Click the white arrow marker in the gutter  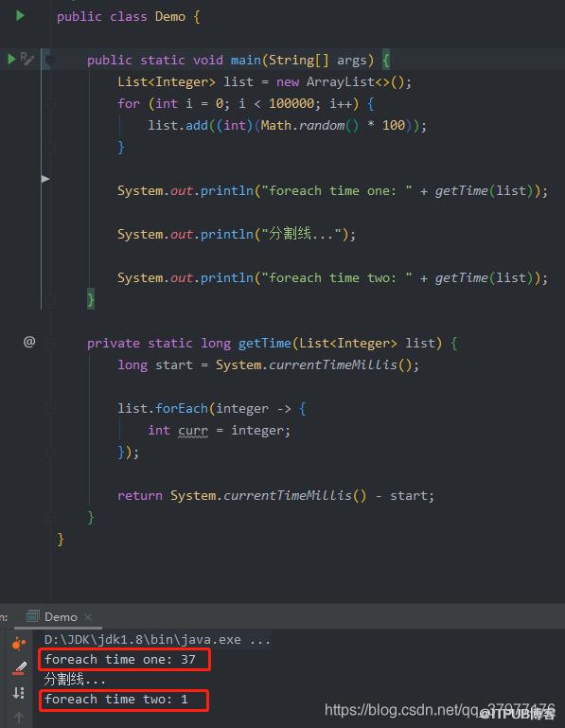click(x=45, y=179)
